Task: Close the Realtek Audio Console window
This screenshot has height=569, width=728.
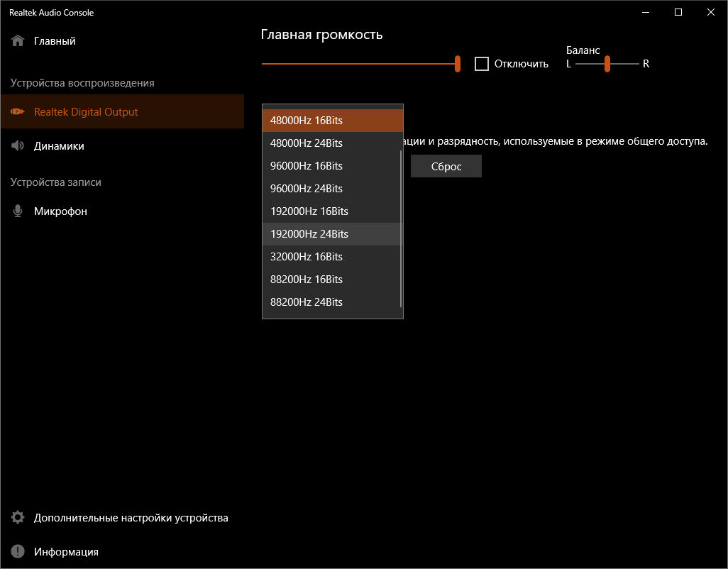Action: coord(711,13)
